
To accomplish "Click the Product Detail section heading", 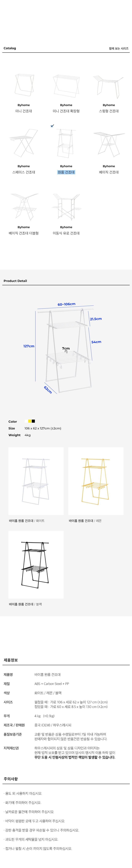I will pos(15,281).
